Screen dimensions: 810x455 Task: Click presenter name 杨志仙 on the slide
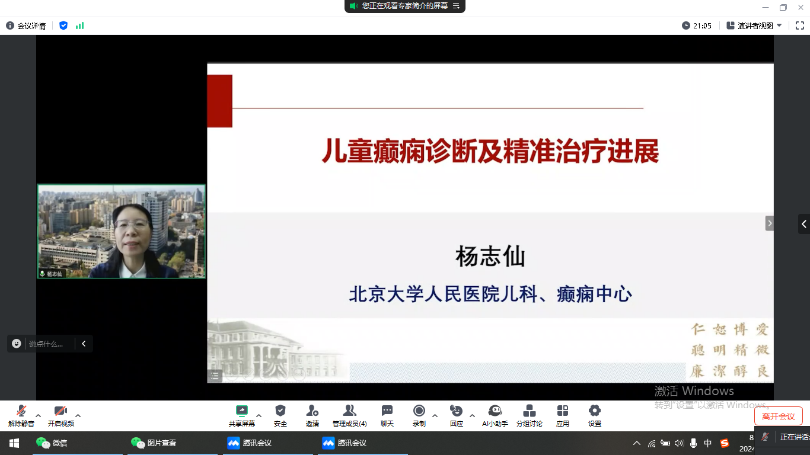click(490, 256)
